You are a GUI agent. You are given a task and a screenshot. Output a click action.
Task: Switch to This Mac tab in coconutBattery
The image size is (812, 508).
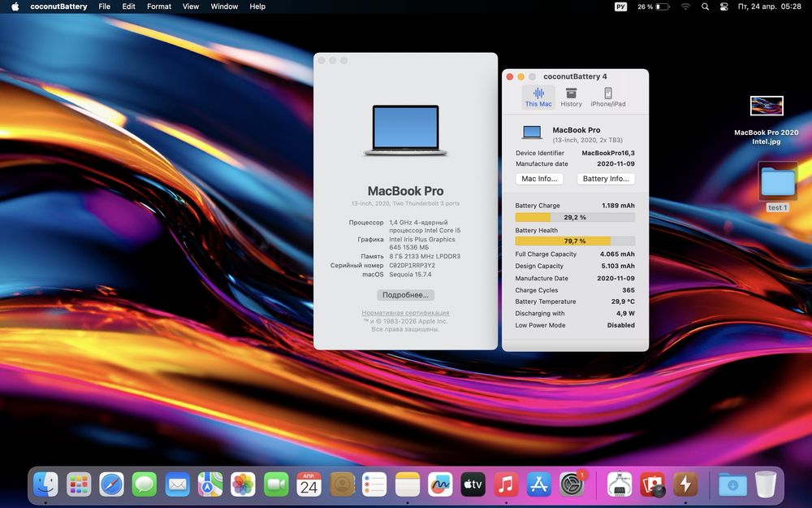click(x=538, y=97)
